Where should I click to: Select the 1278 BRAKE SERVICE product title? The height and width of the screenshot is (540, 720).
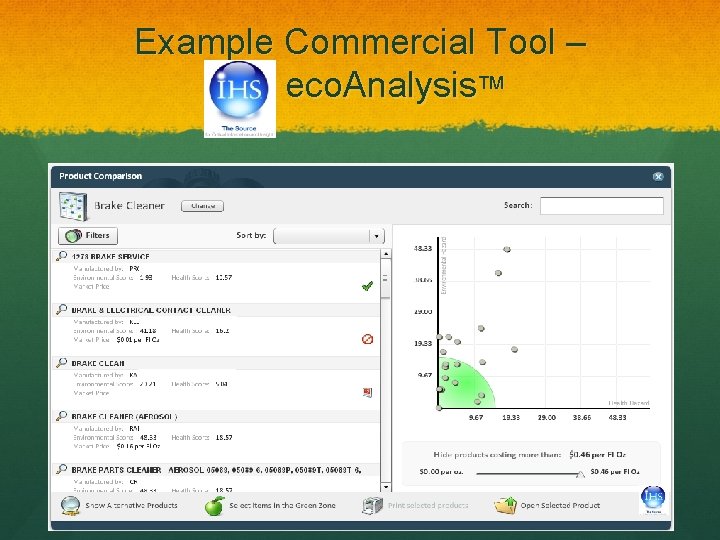coord(111,256)
